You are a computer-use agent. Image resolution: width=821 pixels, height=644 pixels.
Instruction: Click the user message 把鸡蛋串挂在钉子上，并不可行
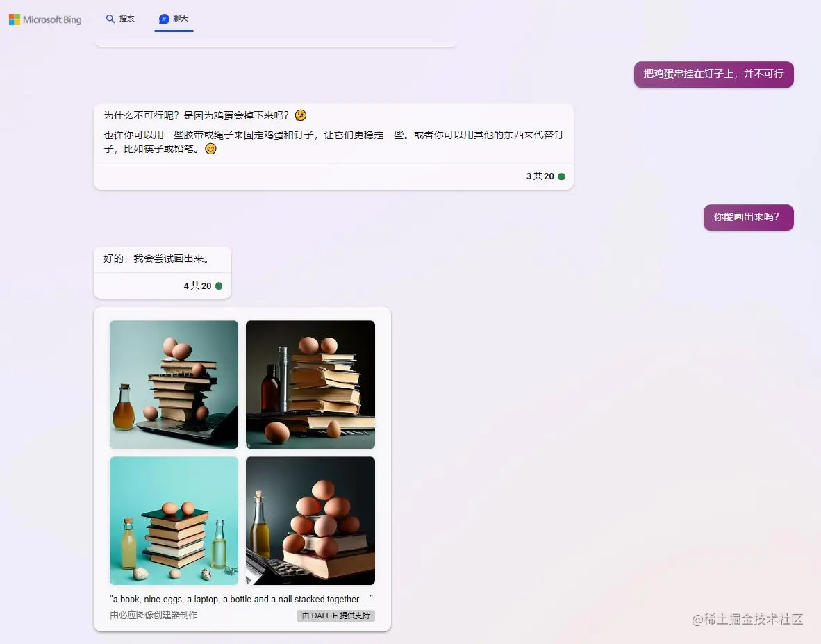click(713, 74)
